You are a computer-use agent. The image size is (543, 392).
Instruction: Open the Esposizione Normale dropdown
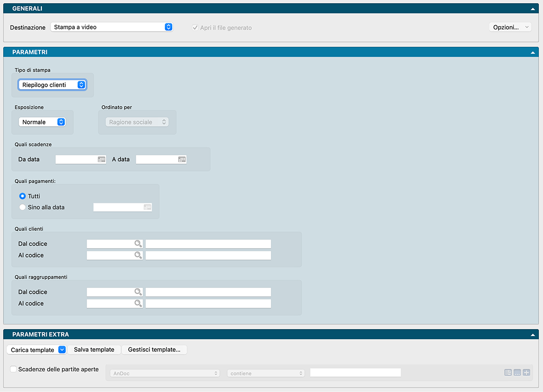click(x=42, y=122)
